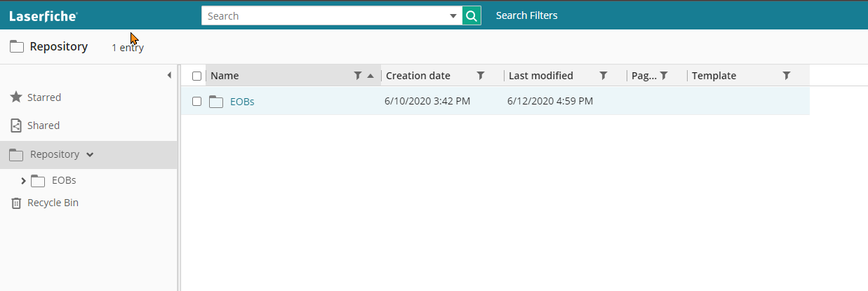Click the green search magnifier button
Viewport: 868px width, 291px height.
coord(472,15)
